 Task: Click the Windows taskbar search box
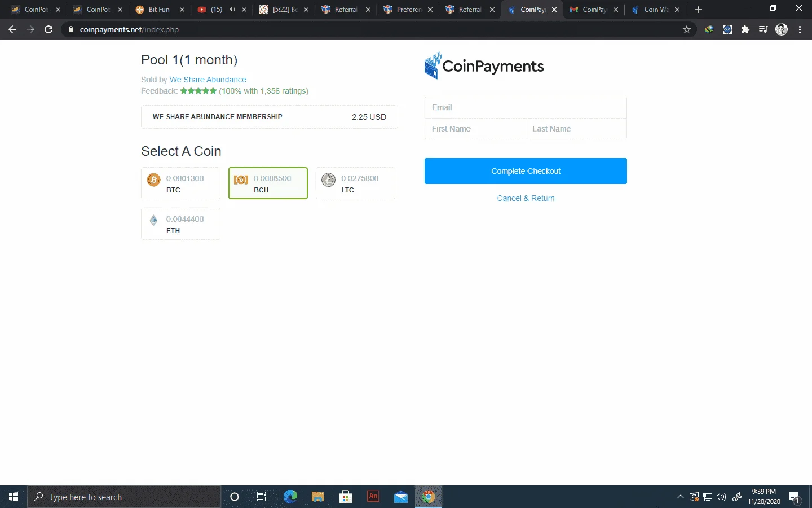(x=124, y=497)
